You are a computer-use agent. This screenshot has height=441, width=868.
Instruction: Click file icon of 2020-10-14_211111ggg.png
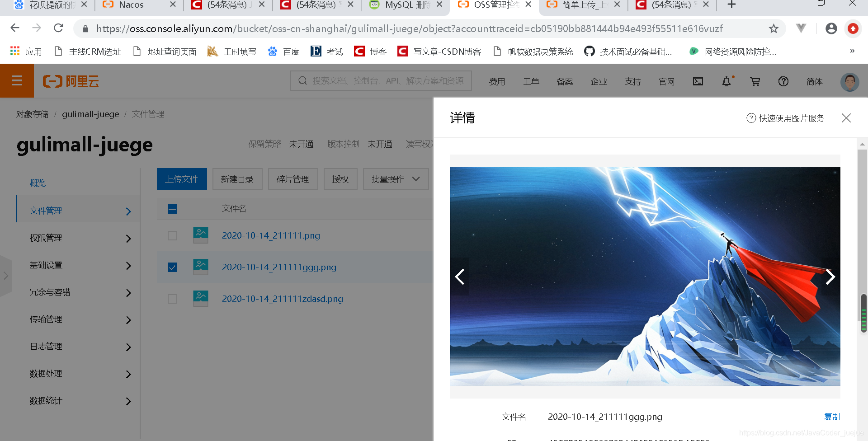coord(201,267)
